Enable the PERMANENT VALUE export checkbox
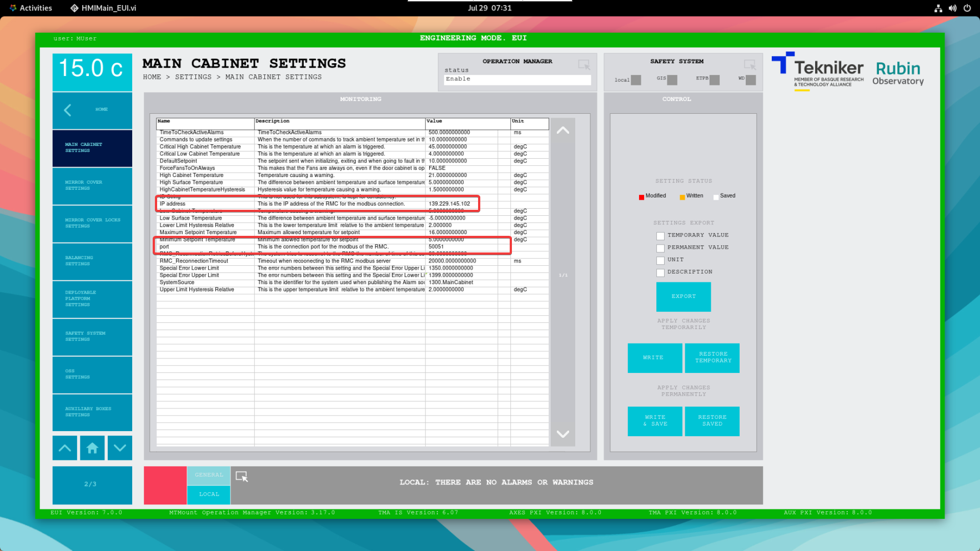 [x=660, y=248]
